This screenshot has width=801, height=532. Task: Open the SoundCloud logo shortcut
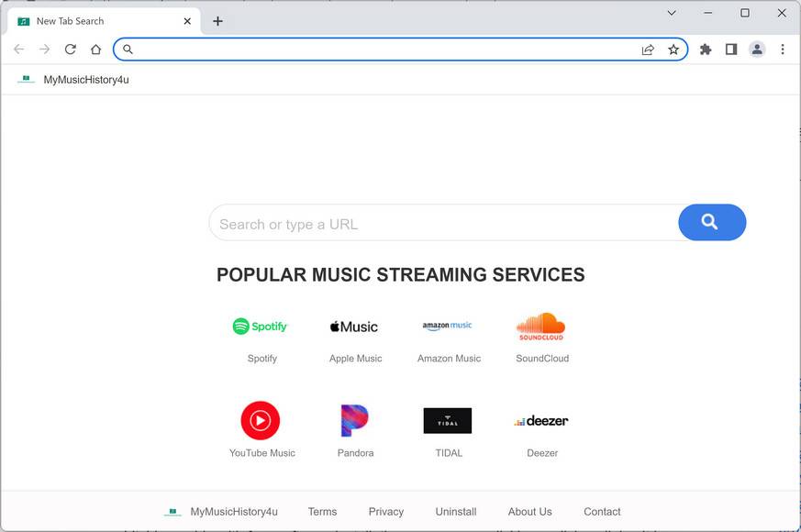pos(541,327)
